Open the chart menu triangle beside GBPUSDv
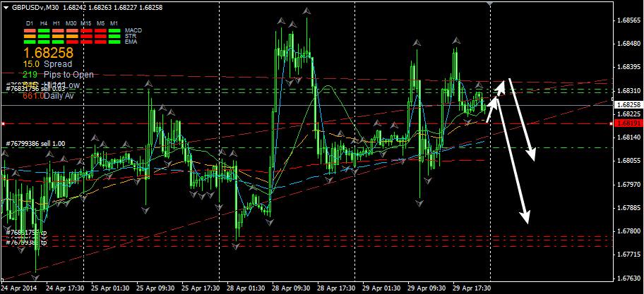The image size is (644, 294). tap(6, 7)
